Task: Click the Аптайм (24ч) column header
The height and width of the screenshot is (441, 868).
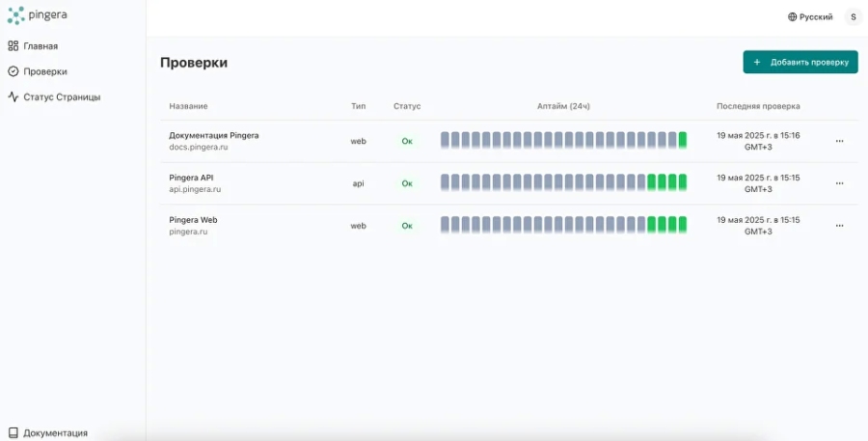Action: tap(563, 106)
